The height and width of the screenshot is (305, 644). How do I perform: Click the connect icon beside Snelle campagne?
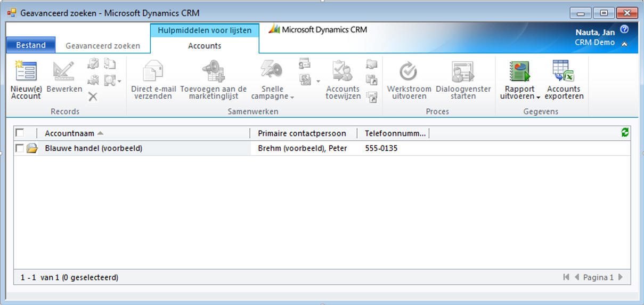click(x=304, y=64)
